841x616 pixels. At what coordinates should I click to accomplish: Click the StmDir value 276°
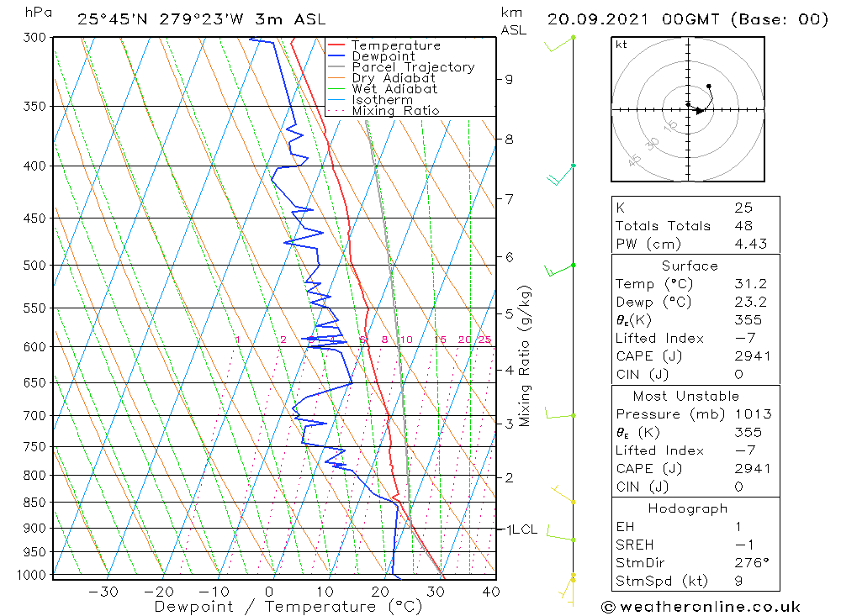point(752,563)
